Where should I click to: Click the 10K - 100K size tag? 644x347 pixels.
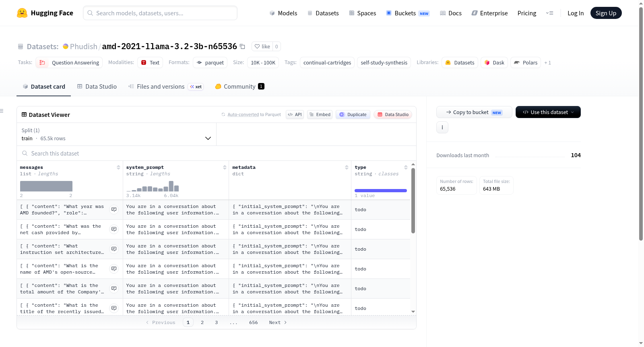(263, 62)
